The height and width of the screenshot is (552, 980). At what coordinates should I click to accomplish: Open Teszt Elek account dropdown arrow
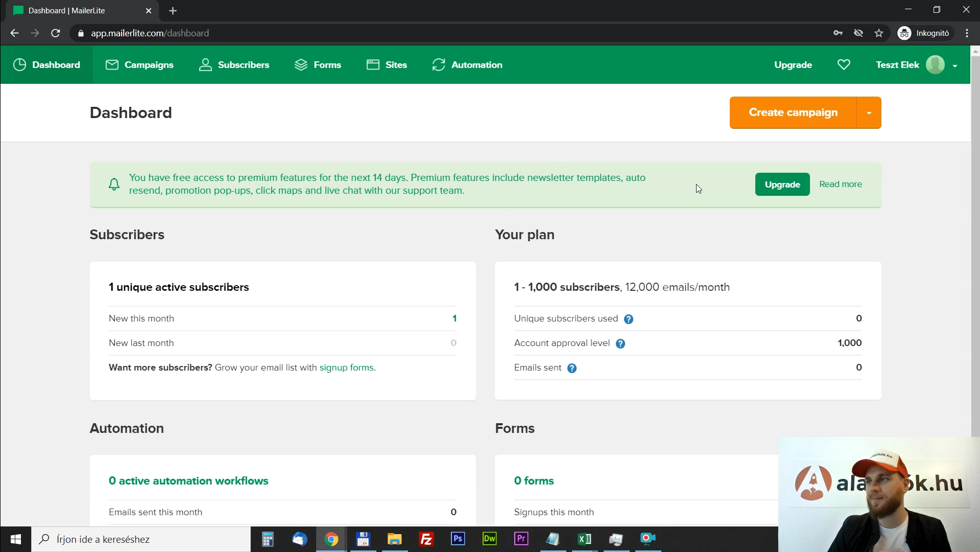pos(955,66)
